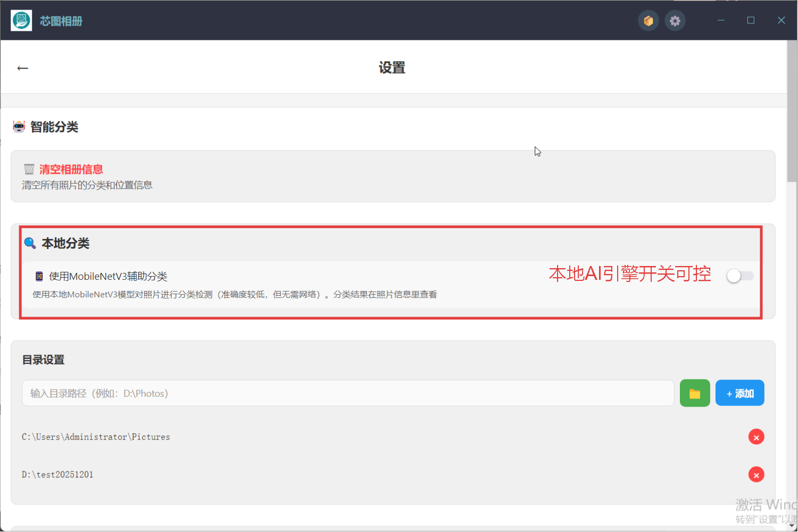Click the green folder browse button
The width and height of the screenshot is (798, 532).
pyautogui.click(x=694, y=393)
